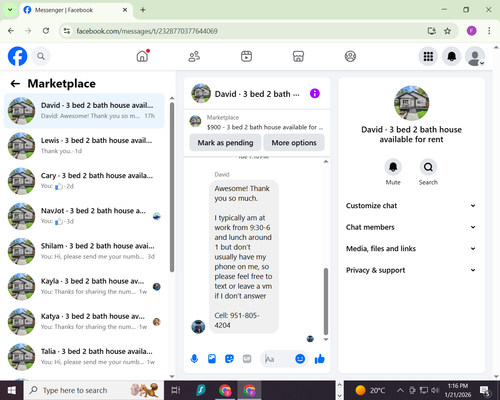Open the Kayla conversation in list

[84, 286]
